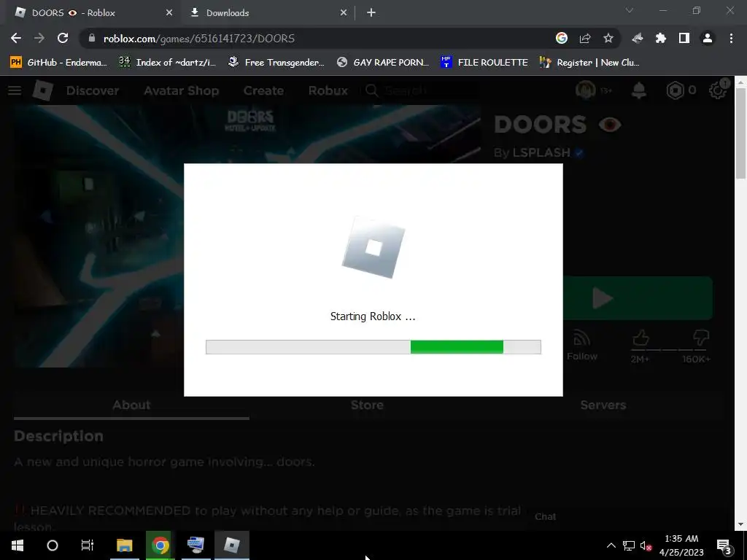
Task: View site information lock icon
Action: (92, 39)
